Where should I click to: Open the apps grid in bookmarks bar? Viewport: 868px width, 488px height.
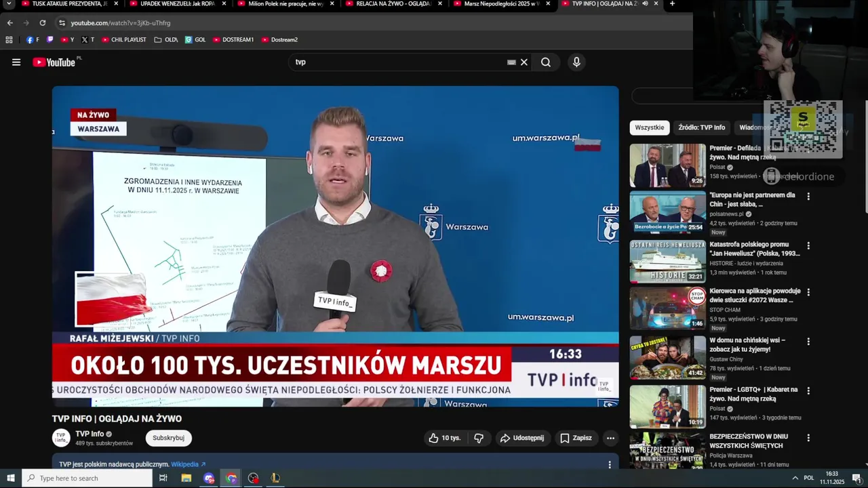click(9, 40)
